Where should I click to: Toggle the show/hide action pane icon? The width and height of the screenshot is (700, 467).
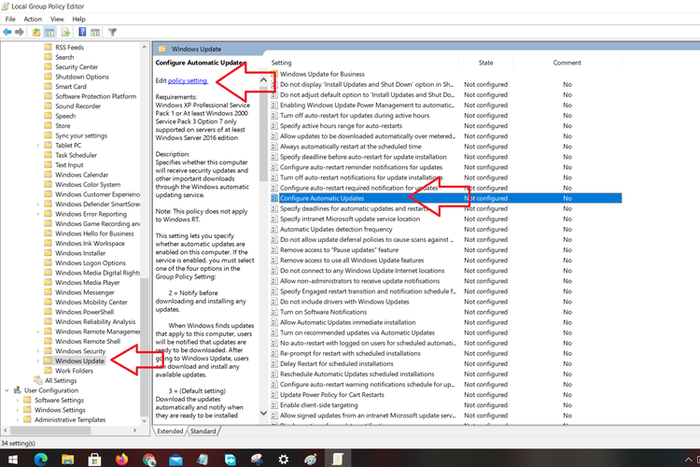[95, 32]
